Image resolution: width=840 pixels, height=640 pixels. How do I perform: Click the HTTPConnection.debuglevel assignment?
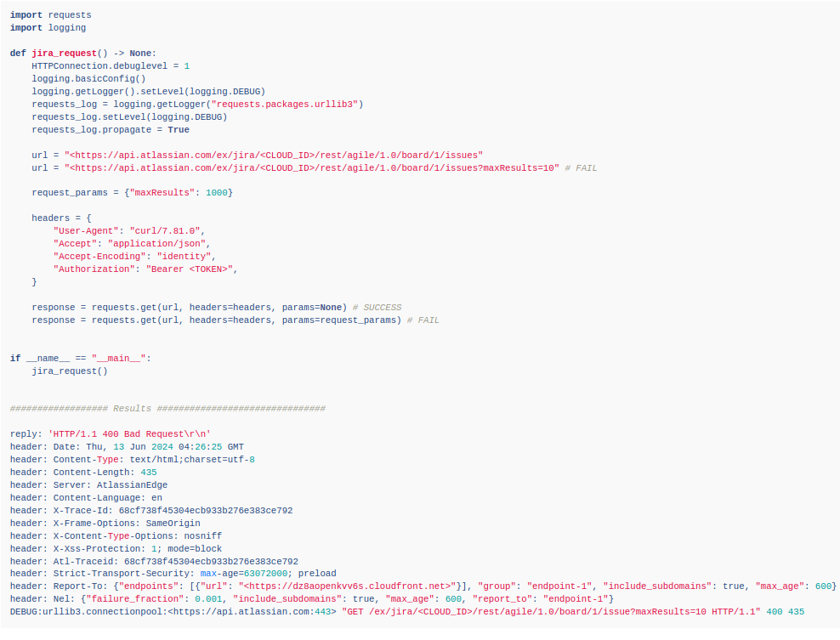pos(111,65)
